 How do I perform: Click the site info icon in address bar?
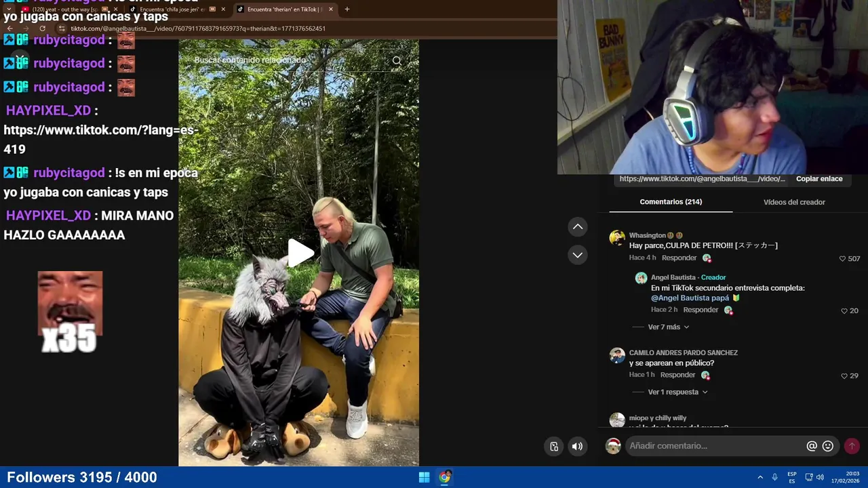pos(62,28)
